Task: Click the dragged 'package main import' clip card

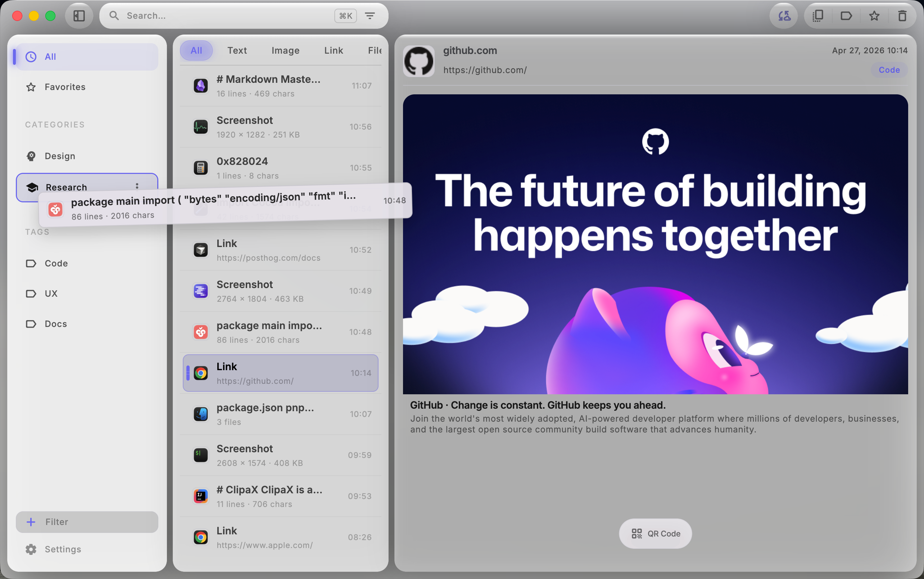Action: coord(225,205)
